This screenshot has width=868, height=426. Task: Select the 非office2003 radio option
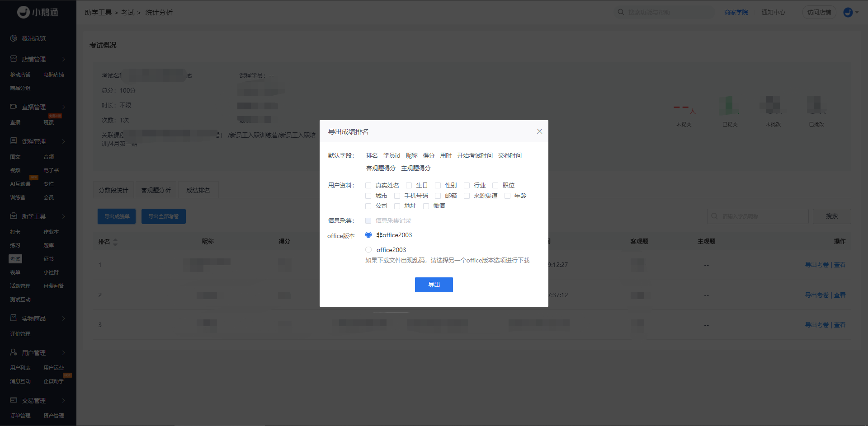click(x=368, y=235)
